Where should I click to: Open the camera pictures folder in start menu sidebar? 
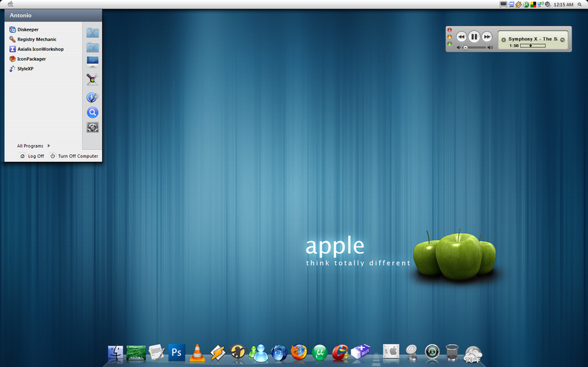point(93,47)
